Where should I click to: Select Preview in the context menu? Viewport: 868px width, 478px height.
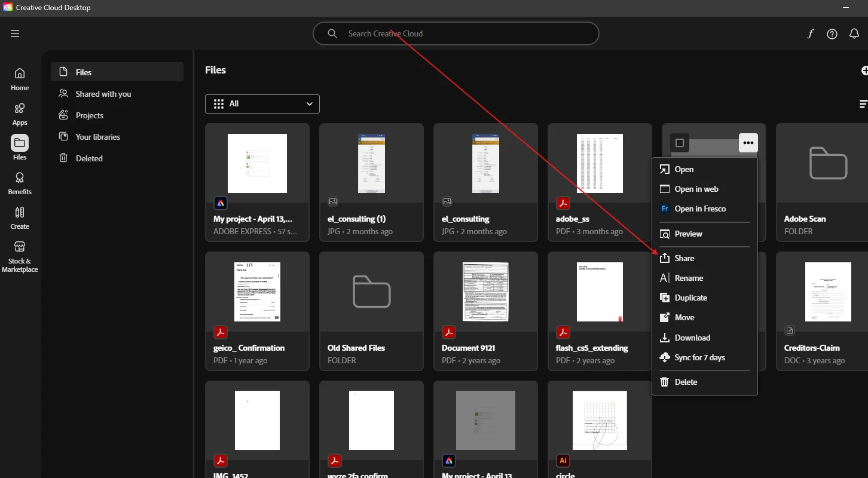[x=705, y=234]
